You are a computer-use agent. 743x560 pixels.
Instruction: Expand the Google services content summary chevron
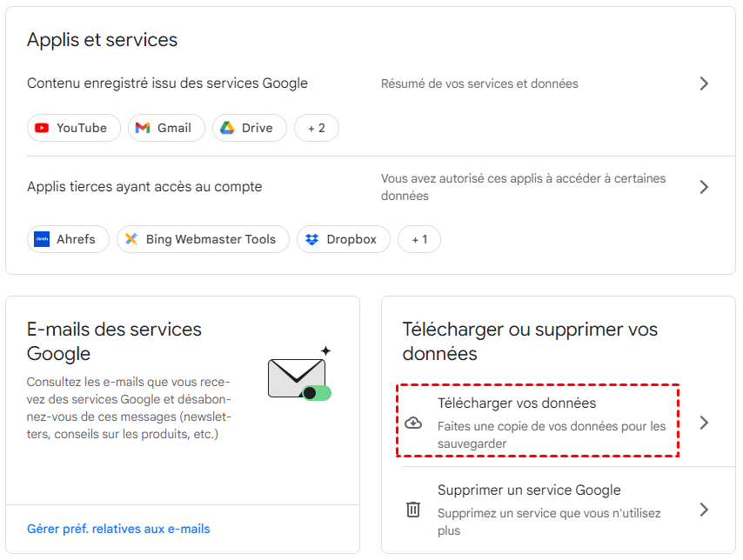(x=704, y=83)
